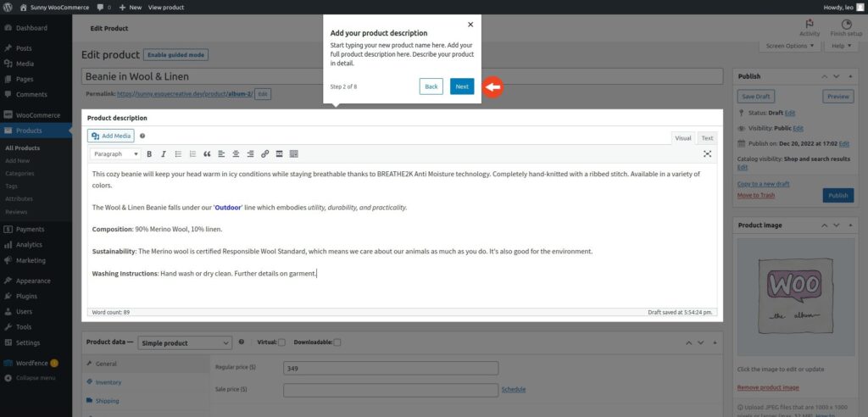Click Add Media button

click(x=111, y=136)
